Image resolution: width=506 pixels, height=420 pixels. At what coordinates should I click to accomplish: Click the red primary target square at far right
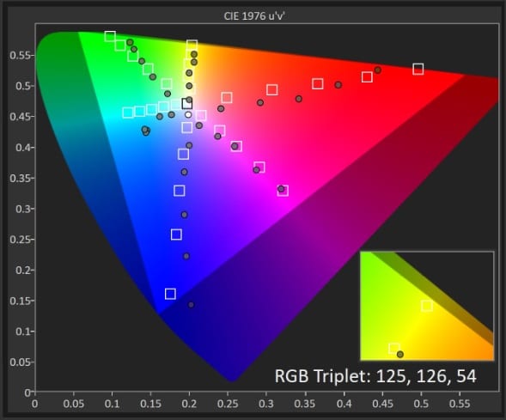pos(418,69)
